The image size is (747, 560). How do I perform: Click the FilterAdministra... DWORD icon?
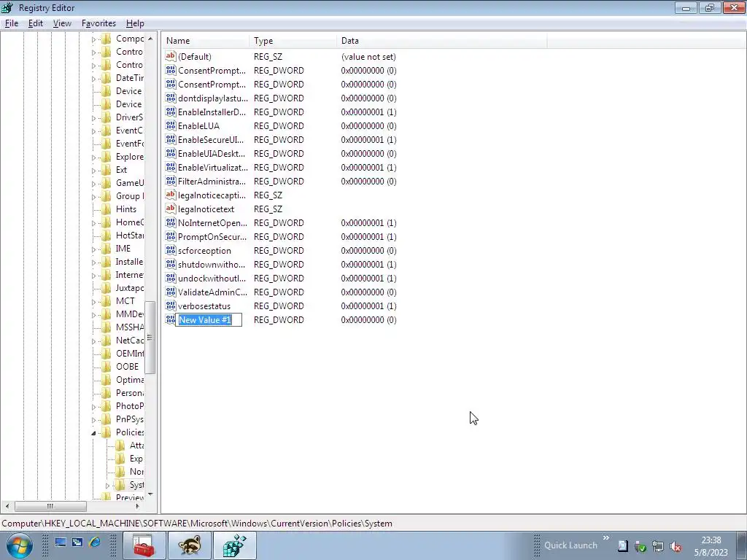tap(171, 181)
